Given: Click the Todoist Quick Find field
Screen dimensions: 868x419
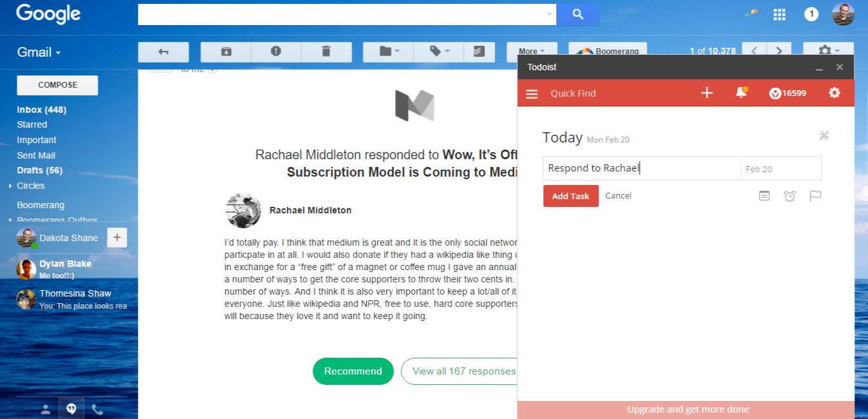Looking at the screenshot, I should coord(573,93).
